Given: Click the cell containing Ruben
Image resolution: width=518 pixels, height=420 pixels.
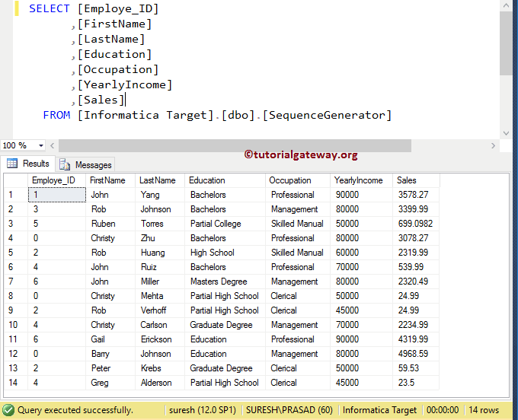Looking at the screenshot, I should coord(102,224).
